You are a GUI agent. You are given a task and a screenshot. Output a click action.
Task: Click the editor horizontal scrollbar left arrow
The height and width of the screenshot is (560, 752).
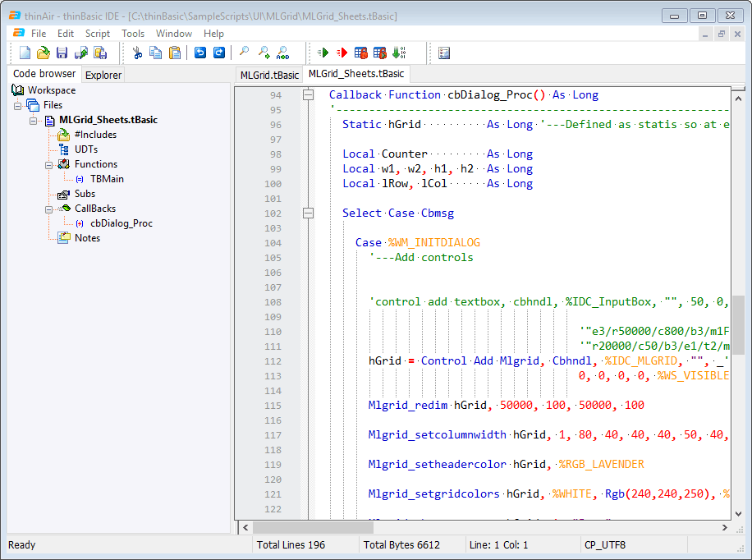pos(245,527)
